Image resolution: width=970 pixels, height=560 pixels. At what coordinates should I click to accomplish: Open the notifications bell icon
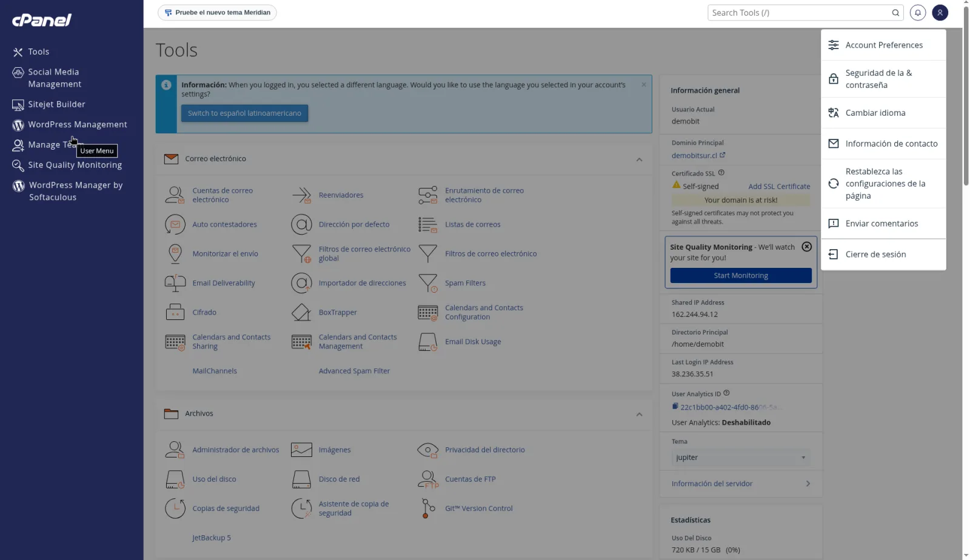click(918, 13)
